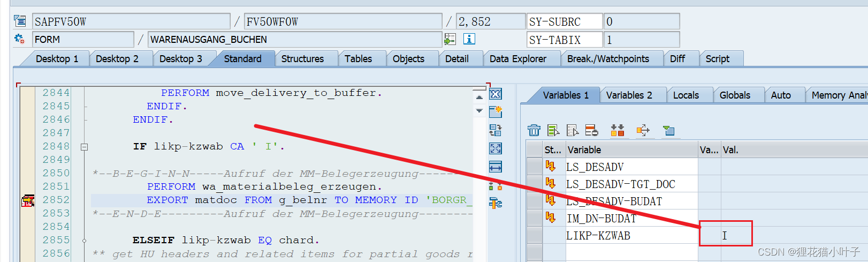
Task: Click the Val. column header
Action: (794, 150)
